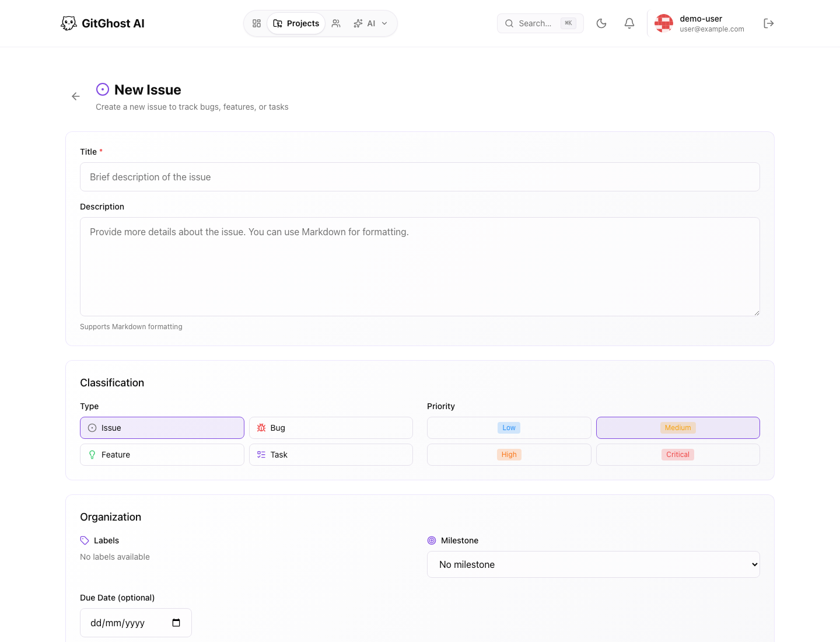Set priority to High
This screenshot has height=642, width=840.
coord(509,455)
